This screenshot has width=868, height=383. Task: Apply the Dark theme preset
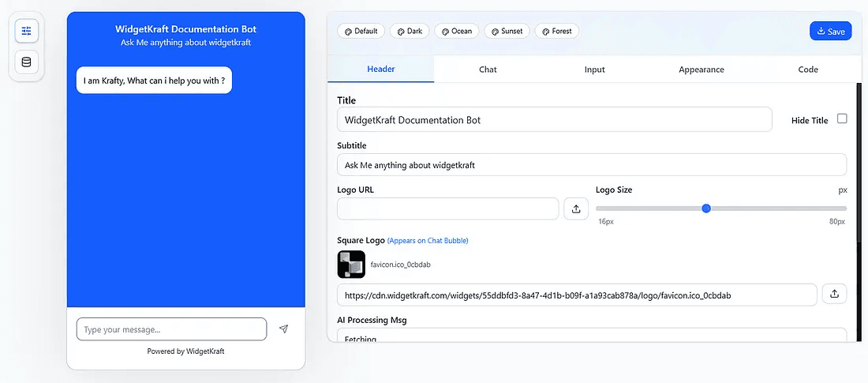[410, 31]
